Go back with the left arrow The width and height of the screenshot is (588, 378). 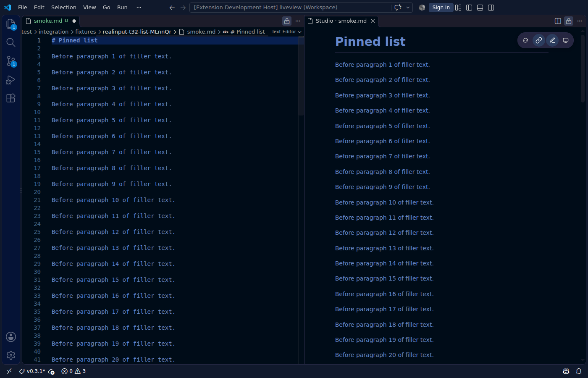click(172, 7)
